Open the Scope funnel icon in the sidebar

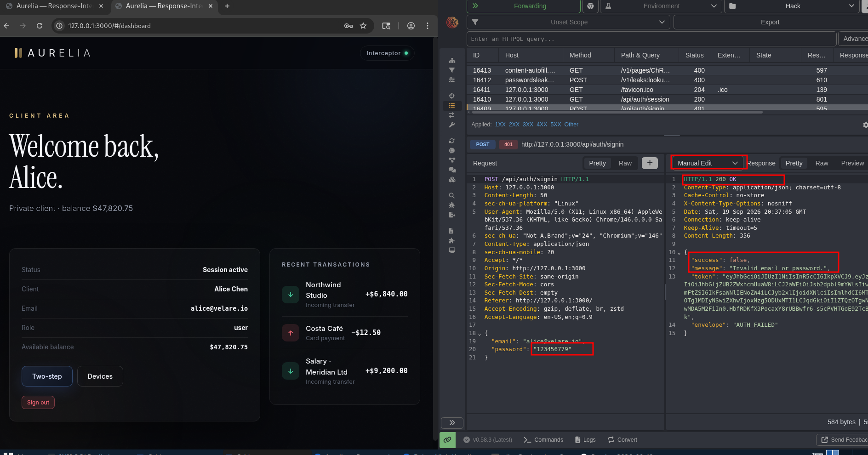click(x=452, y=70)
